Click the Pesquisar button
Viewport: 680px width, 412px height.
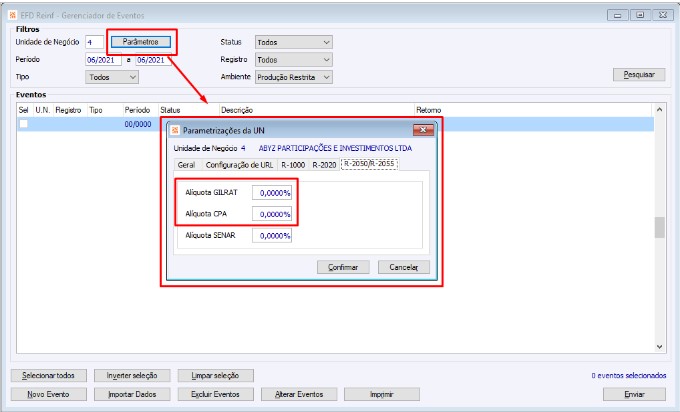click(x=639, y=75)
